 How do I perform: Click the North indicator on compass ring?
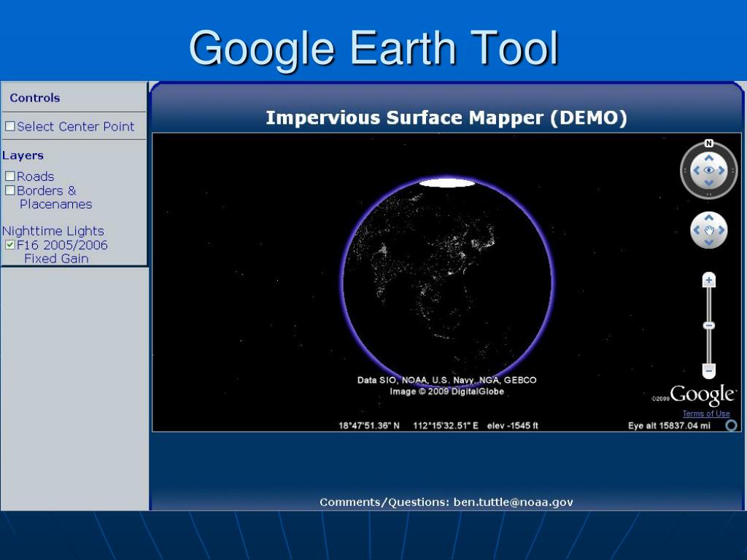tap(708, 144)
